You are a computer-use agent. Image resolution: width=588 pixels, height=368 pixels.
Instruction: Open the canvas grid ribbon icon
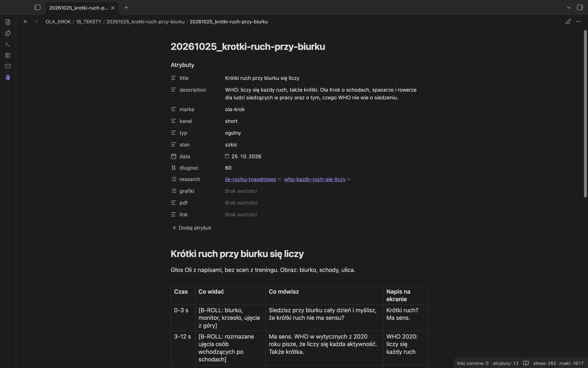click(8, 55)
